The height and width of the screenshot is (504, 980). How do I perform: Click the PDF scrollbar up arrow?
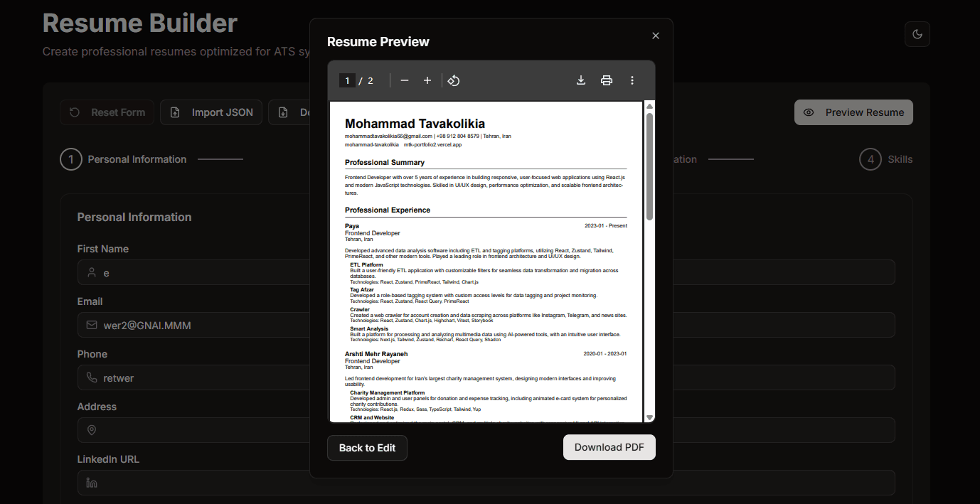tap(649, 106)
